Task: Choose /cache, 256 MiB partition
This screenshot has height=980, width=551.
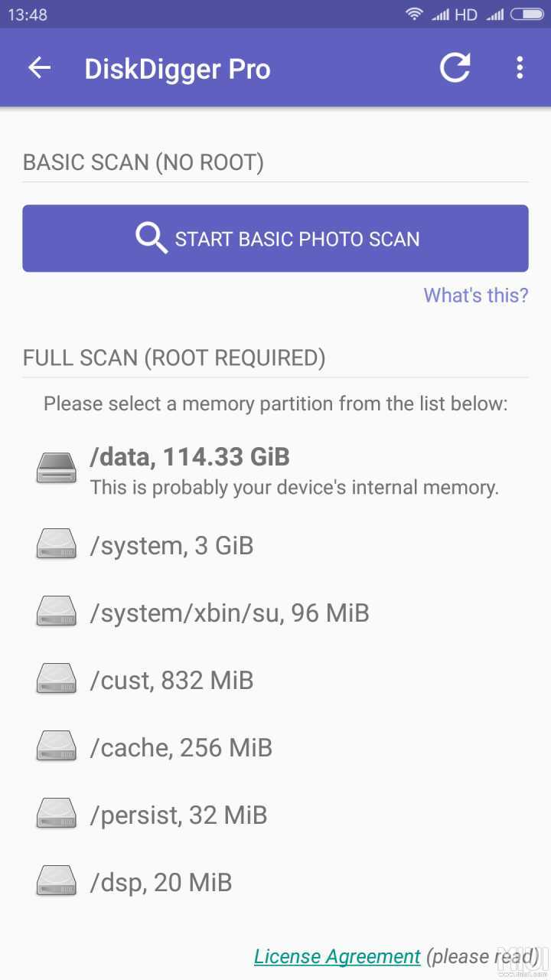Action: tap(275, 748)
